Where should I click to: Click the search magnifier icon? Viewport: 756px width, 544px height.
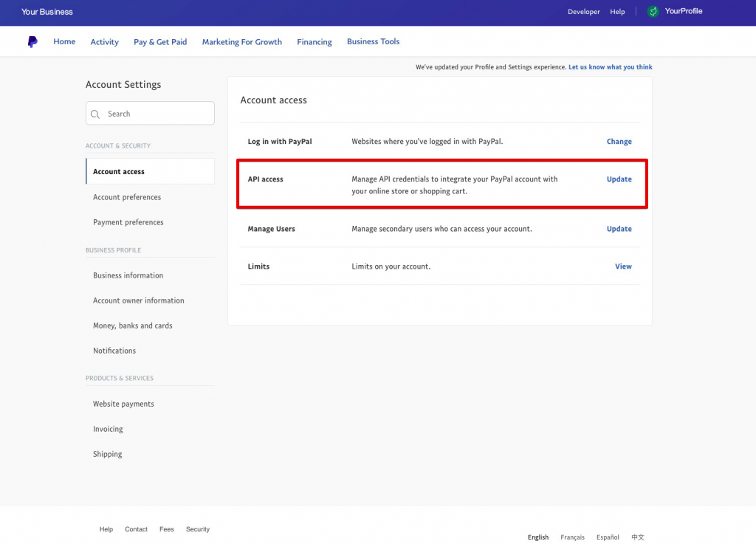click(x=95, y=114)
